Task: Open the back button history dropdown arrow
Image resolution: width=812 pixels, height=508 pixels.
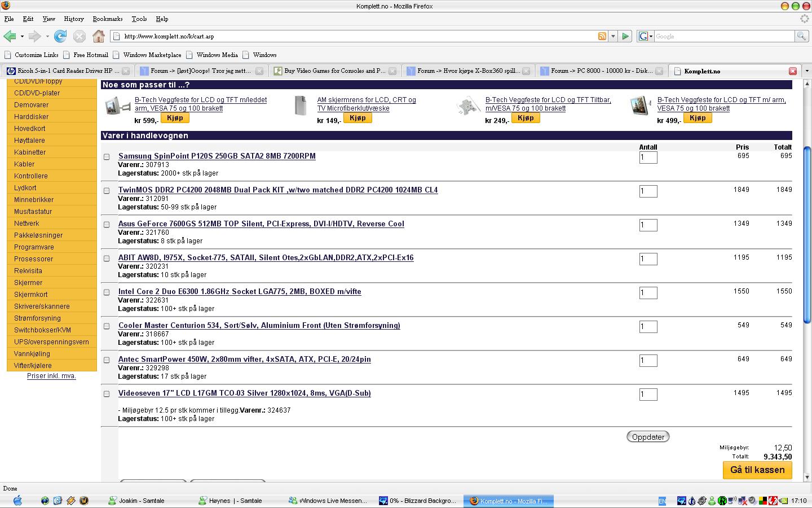Action: 22,37
